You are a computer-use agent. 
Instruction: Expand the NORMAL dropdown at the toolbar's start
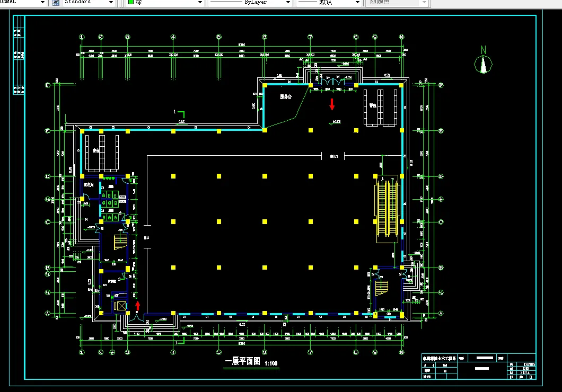tap(42, 3)
